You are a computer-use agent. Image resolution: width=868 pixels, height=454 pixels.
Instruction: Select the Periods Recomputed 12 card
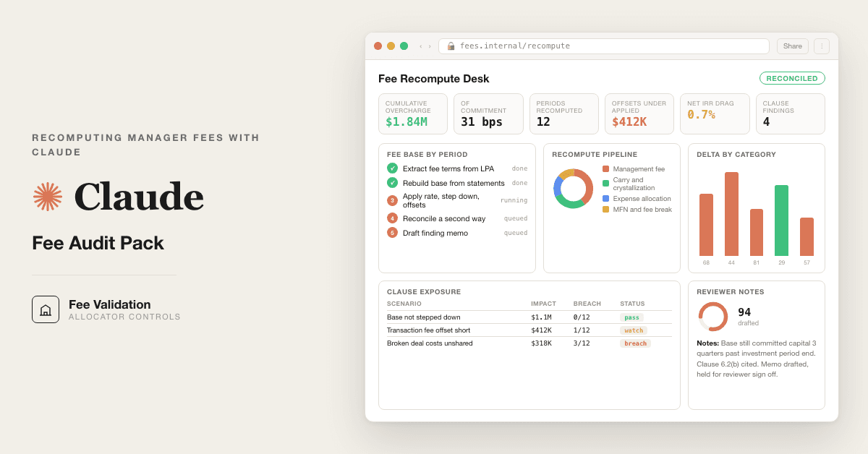point(564,113)
